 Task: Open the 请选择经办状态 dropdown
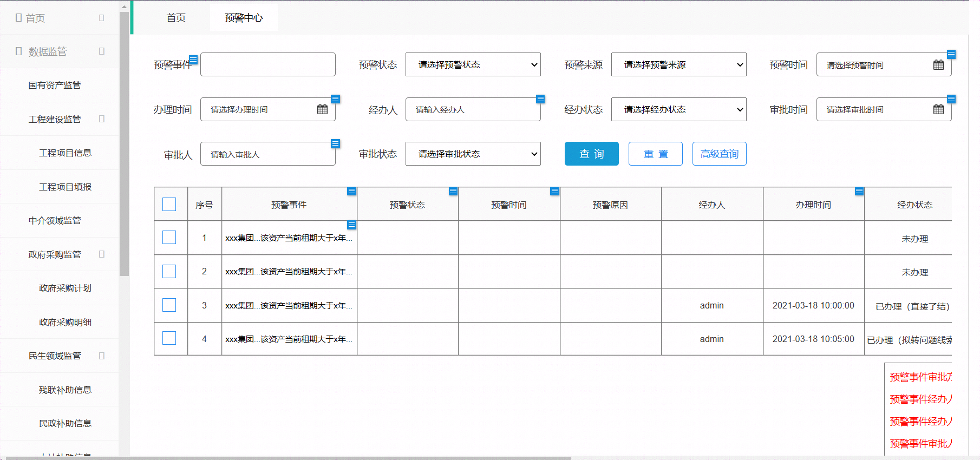[x=679, y=109]
